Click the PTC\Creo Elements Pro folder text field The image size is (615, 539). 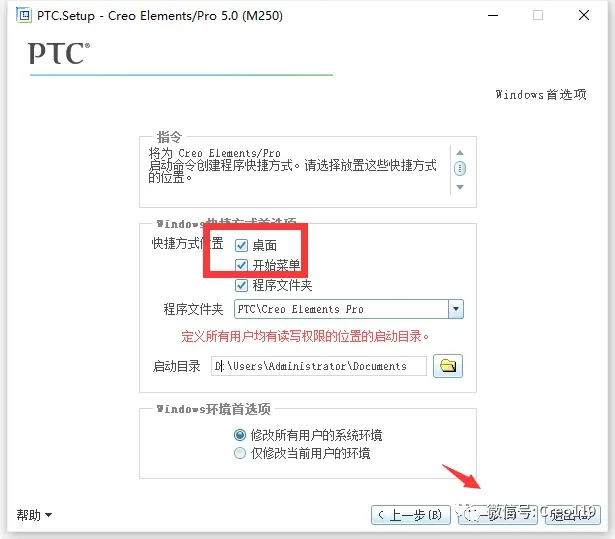click(340, 309)
